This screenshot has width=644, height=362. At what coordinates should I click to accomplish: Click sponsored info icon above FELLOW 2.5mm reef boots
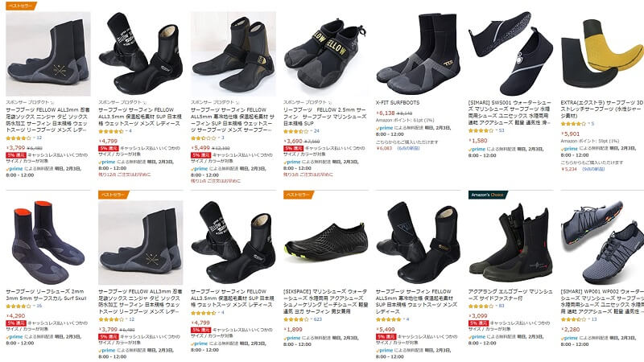point(330,103)
